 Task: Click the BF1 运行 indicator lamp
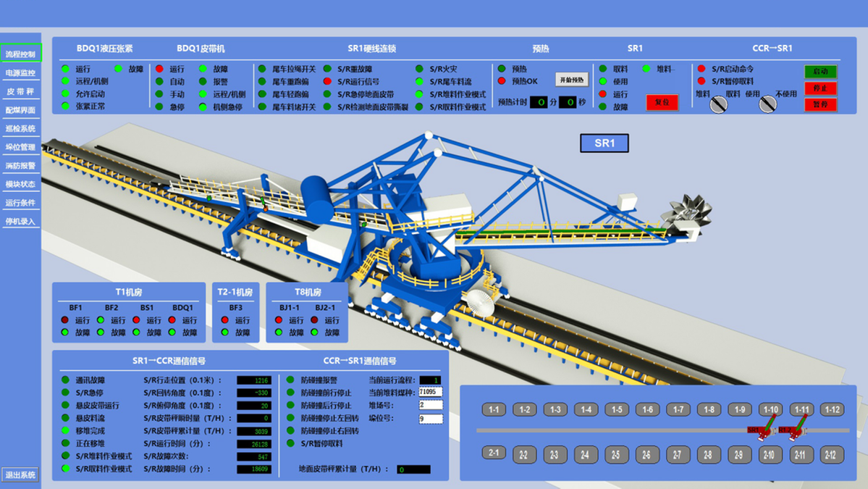(65, 320)
